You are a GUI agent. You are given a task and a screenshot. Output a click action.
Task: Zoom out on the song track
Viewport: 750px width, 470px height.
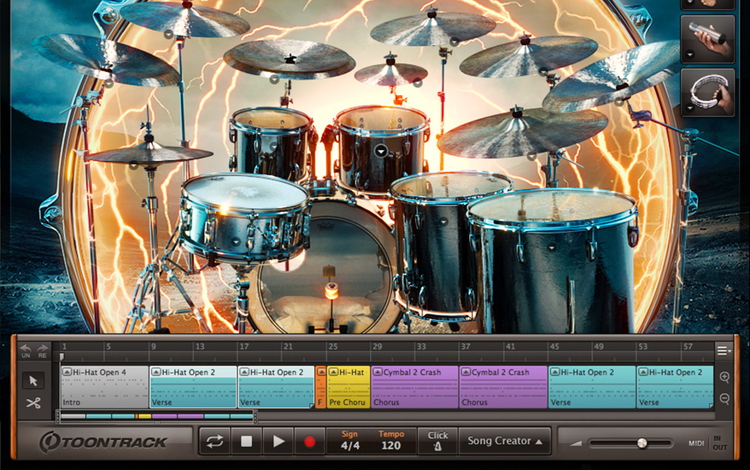pos(724,399)
